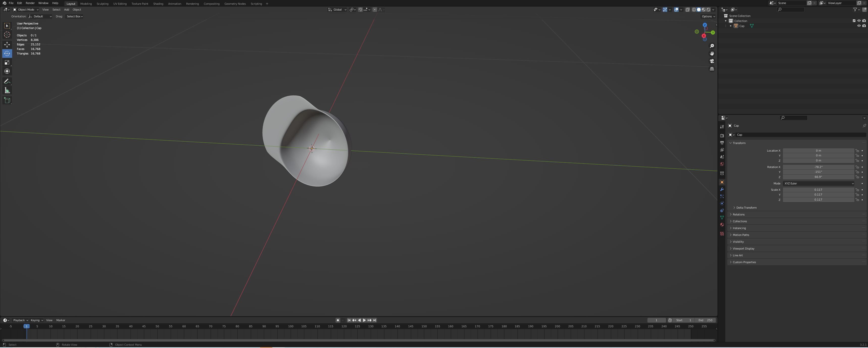Click the camera view icon

pos(712,61)
